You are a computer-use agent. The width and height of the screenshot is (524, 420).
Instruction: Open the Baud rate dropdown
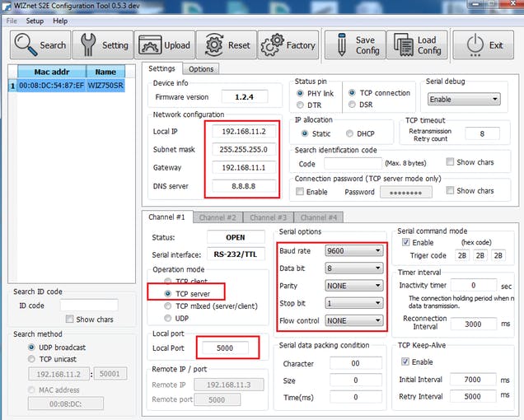point(354,250)
